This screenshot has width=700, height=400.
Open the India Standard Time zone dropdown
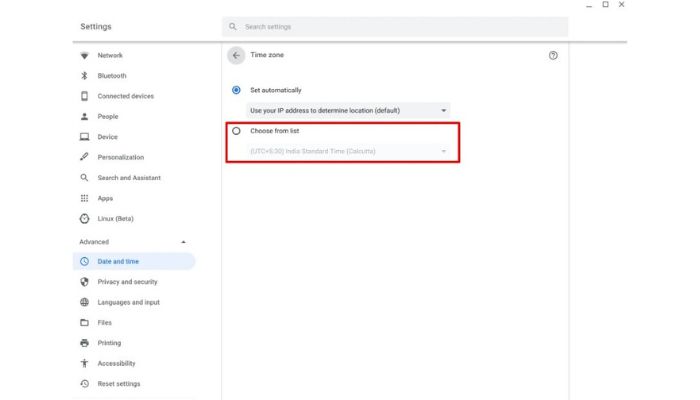(x=348, y=151)
